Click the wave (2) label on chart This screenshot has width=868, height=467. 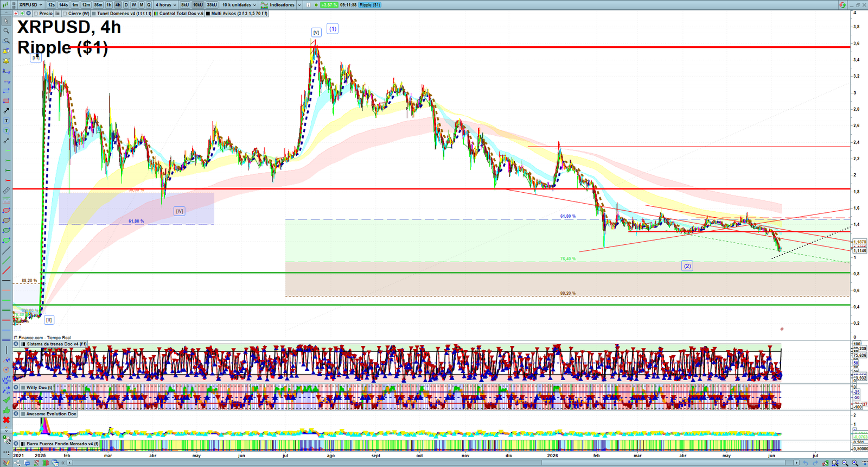(x=687, y=266)
